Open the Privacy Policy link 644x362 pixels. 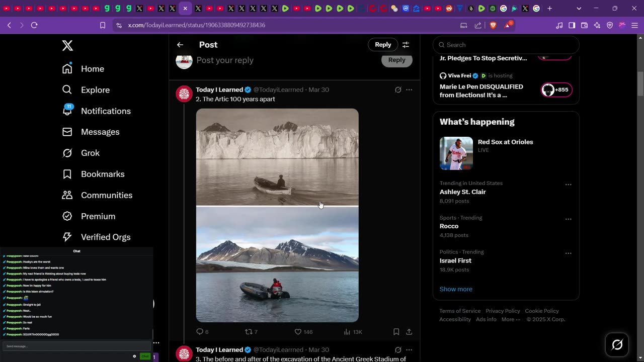click(x=503, y=311)
